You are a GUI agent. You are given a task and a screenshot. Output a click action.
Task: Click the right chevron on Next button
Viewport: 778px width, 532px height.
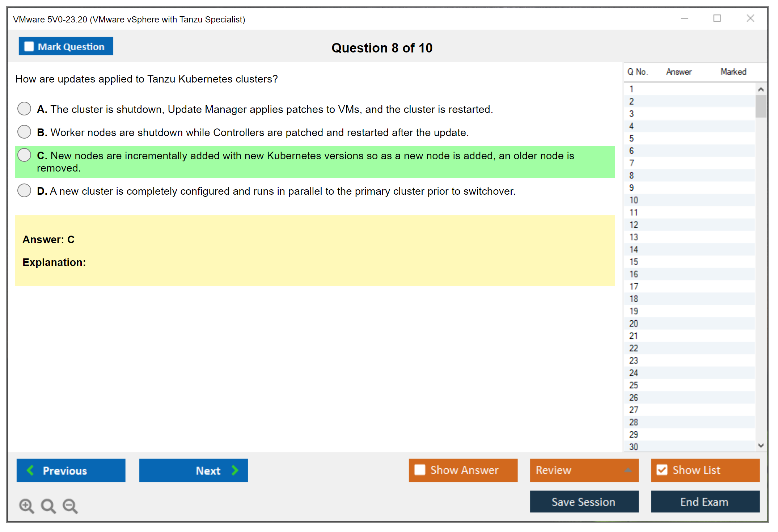click(x=235, y=470)
